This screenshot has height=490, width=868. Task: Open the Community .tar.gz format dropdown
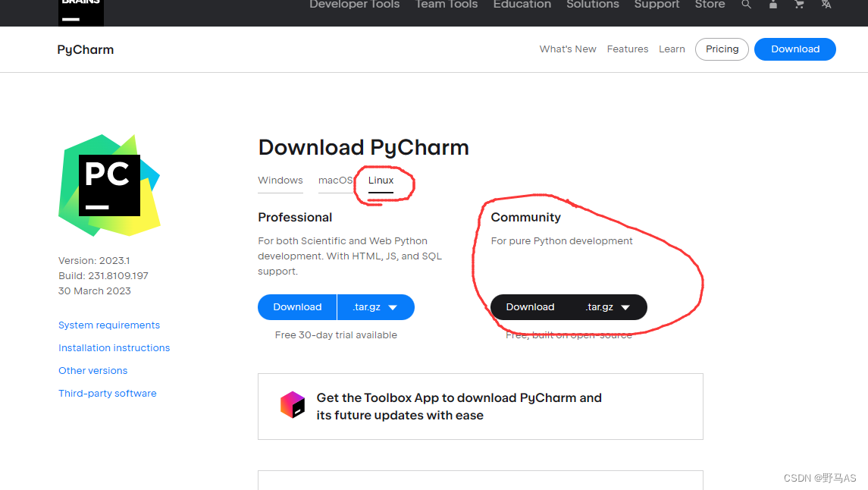[x=607, y=307]
